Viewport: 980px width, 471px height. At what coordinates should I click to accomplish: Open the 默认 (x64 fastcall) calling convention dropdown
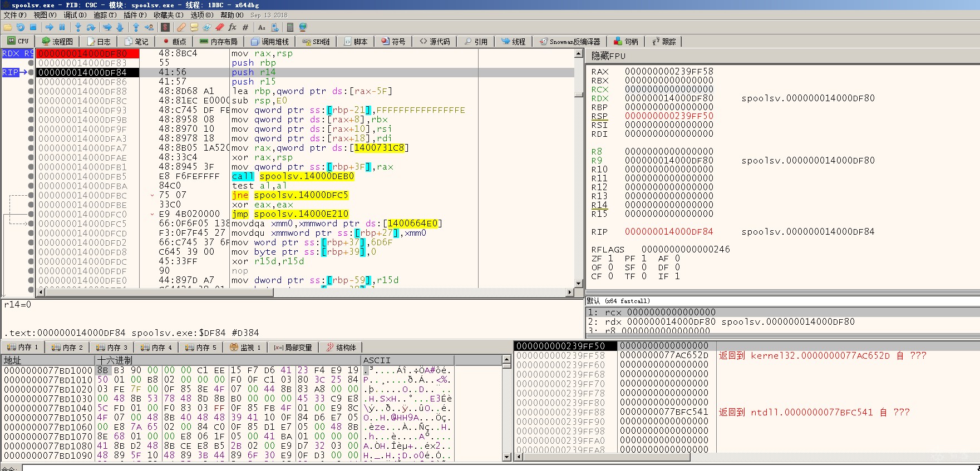click(x=618, y=301)
